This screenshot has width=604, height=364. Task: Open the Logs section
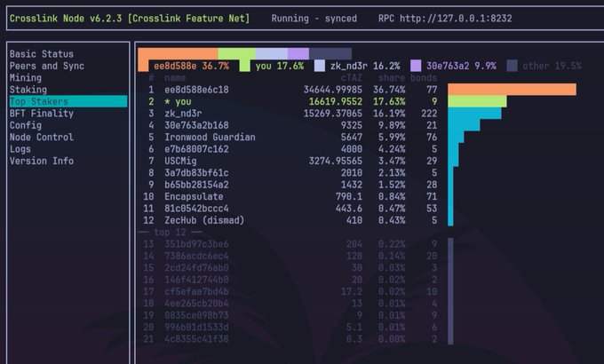(20, 149)
